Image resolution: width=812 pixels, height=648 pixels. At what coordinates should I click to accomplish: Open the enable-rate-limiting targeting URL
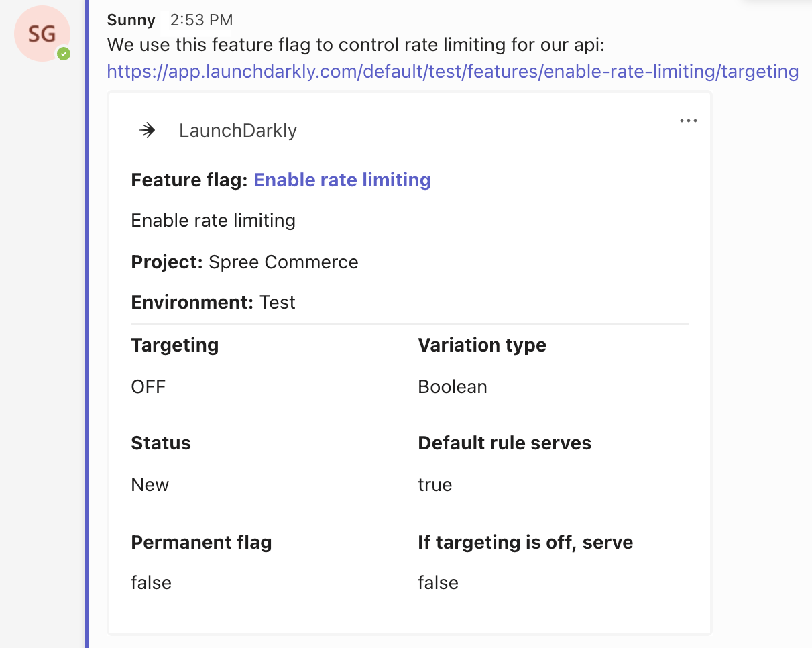[452, 71]
